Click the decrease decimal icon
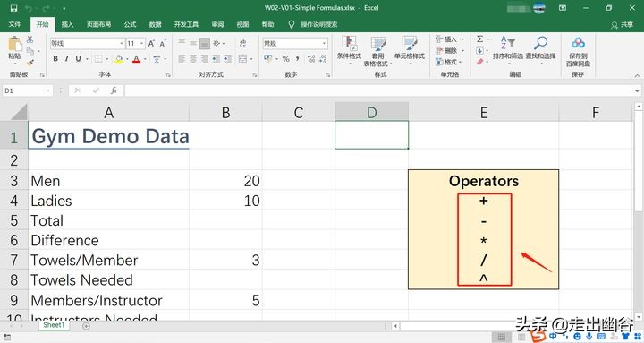The height and width of the screenshot is (343, 644). click(x=323, y=59)
